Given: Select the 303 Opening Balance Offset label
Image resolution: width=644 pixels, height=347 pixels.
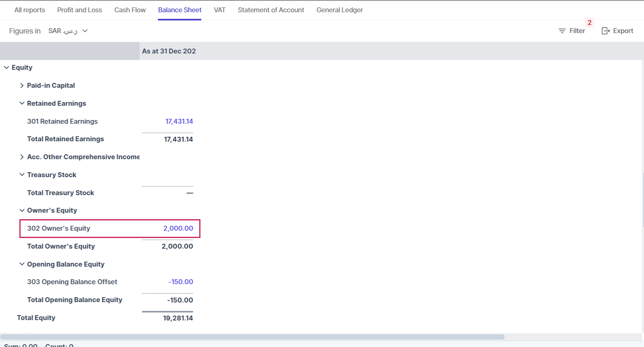Looking at the screenshot, I should click(72, 282).
